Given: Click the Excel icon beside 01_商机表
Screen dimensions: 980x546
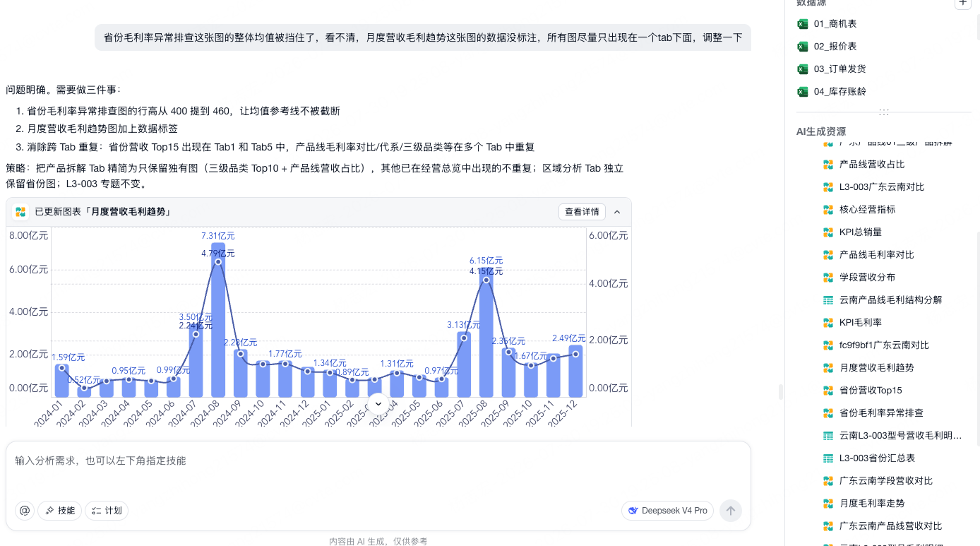Looking at the screenshot, I should pos(803,24).
